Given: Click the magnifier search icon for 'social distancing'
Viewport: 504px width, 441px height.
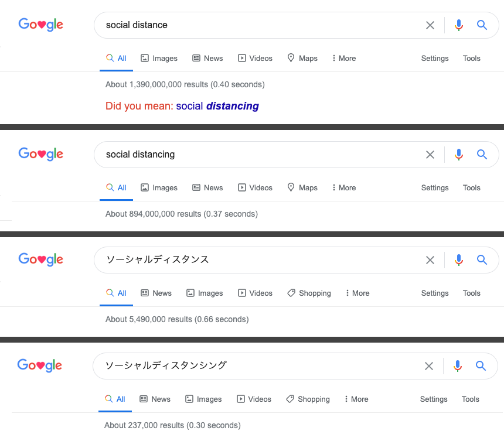Looking at the screenshot, I should [482, 155].
